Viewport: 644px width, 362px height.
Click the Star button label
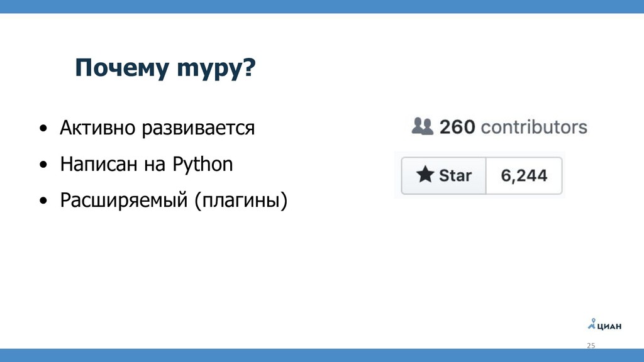point(455,176)
